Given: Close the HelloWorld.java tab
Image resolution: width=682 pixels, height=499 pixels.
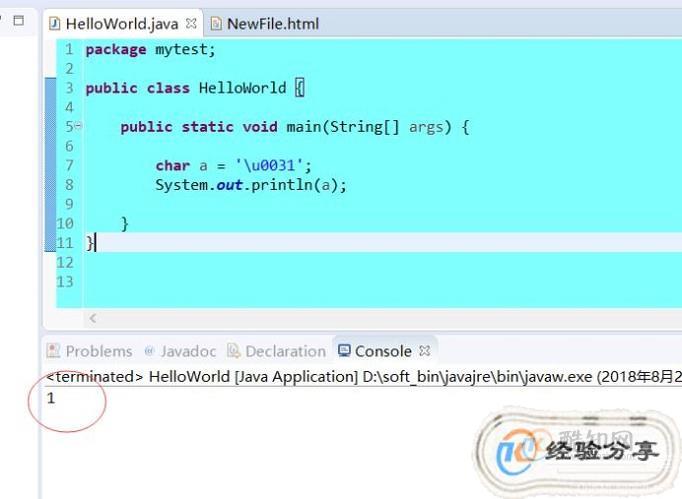Looking at the screenshot, I should [191, 23].
